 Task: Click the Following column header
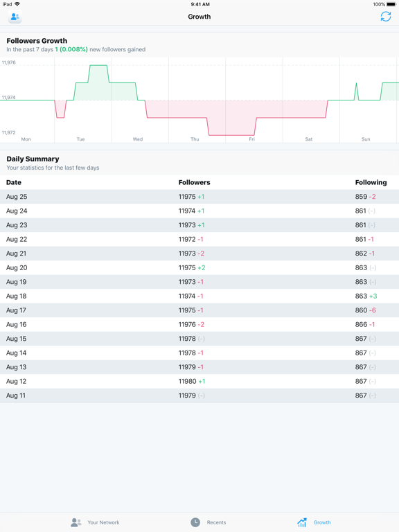(371, 183)
